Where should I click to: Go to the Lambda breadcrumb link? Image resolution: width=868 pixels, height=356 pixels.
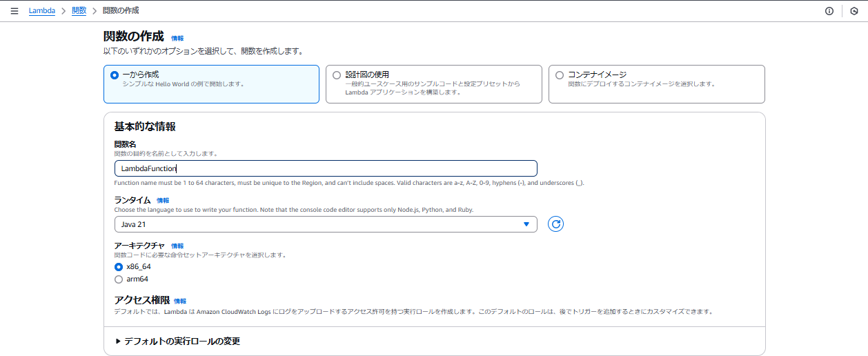tap(42, 11)
